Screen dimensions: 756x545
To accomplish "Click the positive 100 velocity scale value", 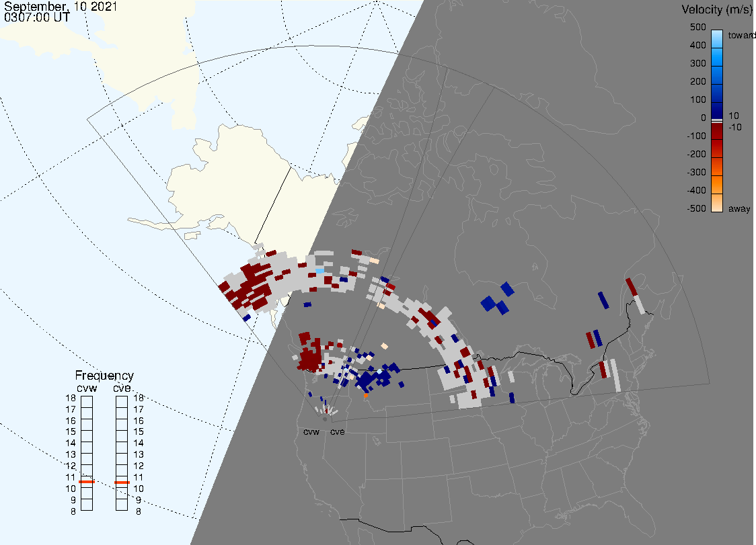I will (697, 99).
